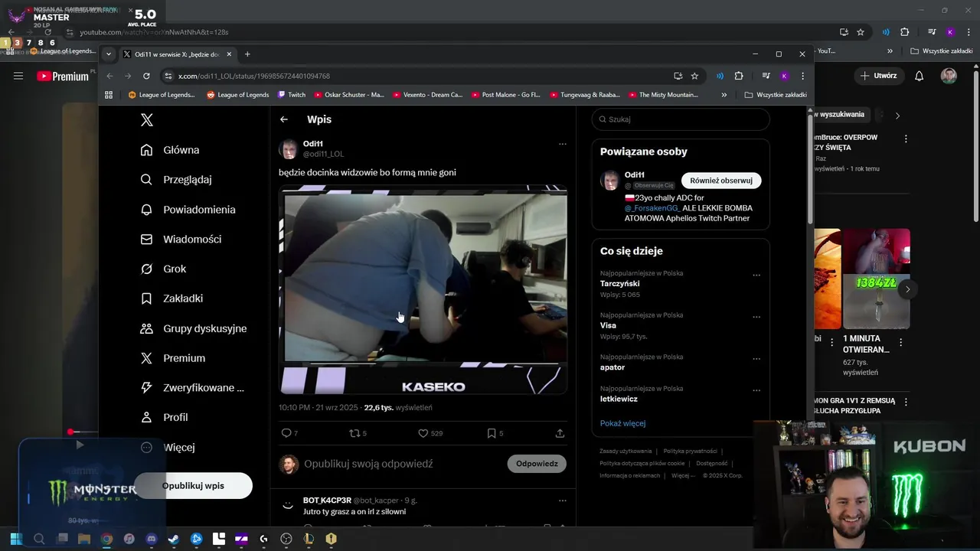View site information icon beside x.com URL
This screenshot has width=980, height=551.
168,76
